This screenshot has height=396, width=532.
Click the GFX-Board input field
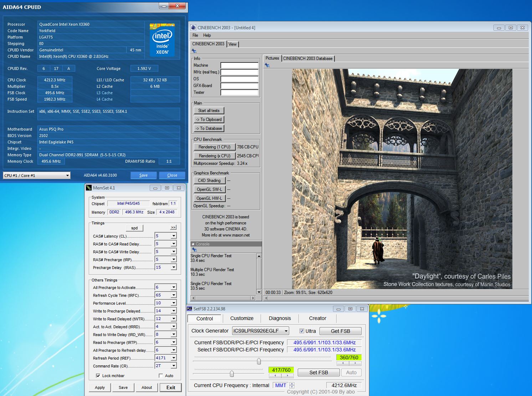[239, 86]
